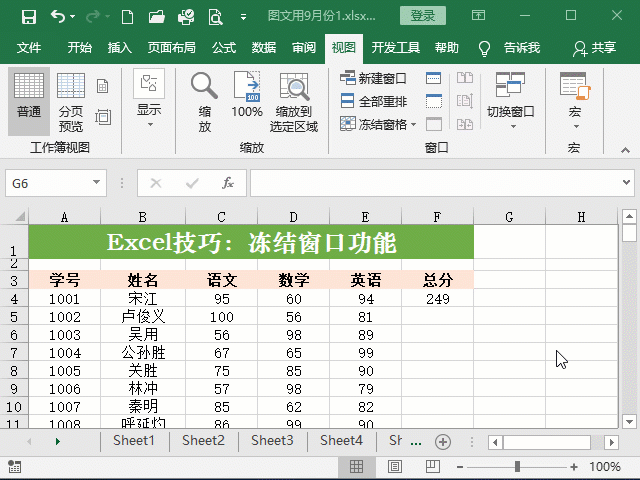The height and width of the screenshot is (480, 640).
Task: Click the zoom slider in status bar
Action: [517, 467]
